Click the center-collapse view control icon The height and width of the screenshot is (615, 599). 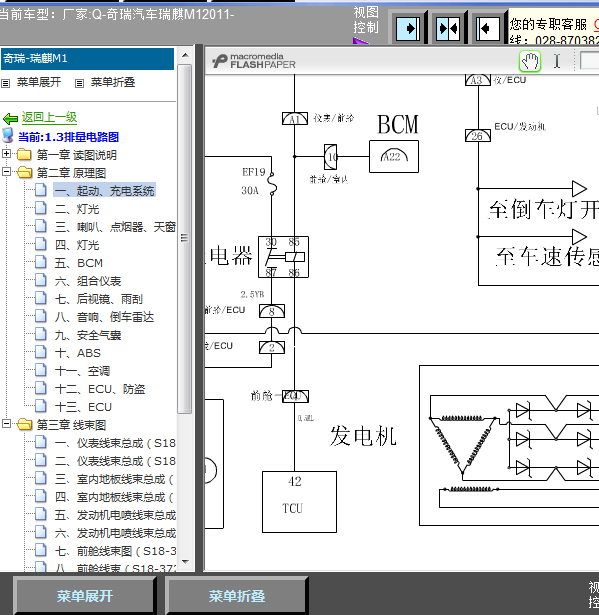(448, 29)
